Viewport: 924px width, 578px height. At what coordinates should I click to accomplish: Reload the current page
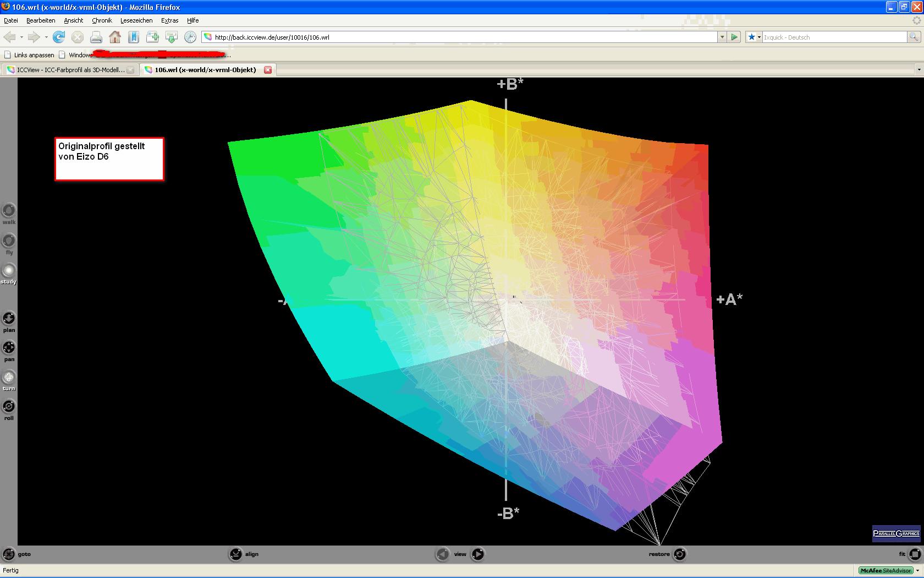(x=59, y=37)
